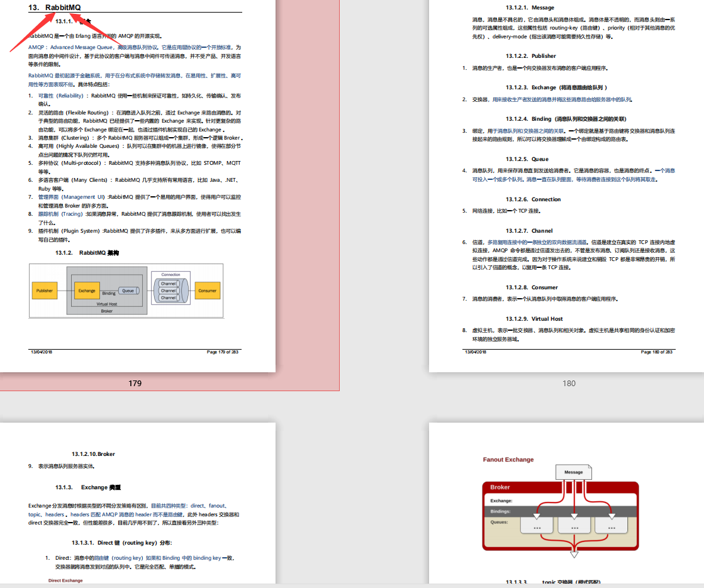Click the "Binding" label in architecture diagram
704x588 pixels.
click(109, 293)
